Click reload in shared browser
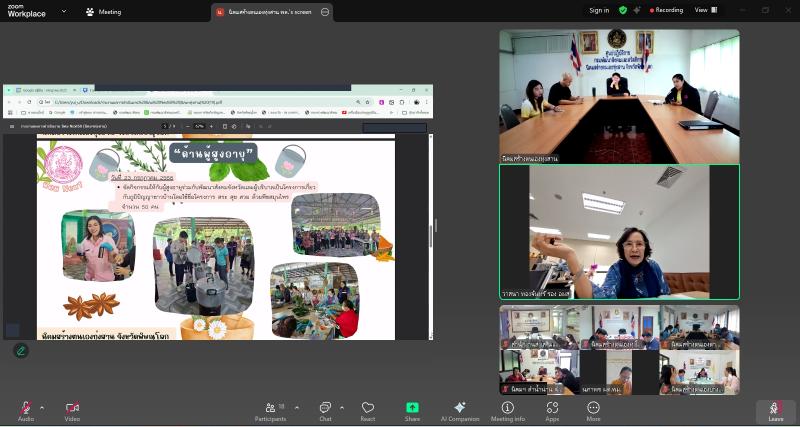 pyautogui.click(x=30, y=102)
